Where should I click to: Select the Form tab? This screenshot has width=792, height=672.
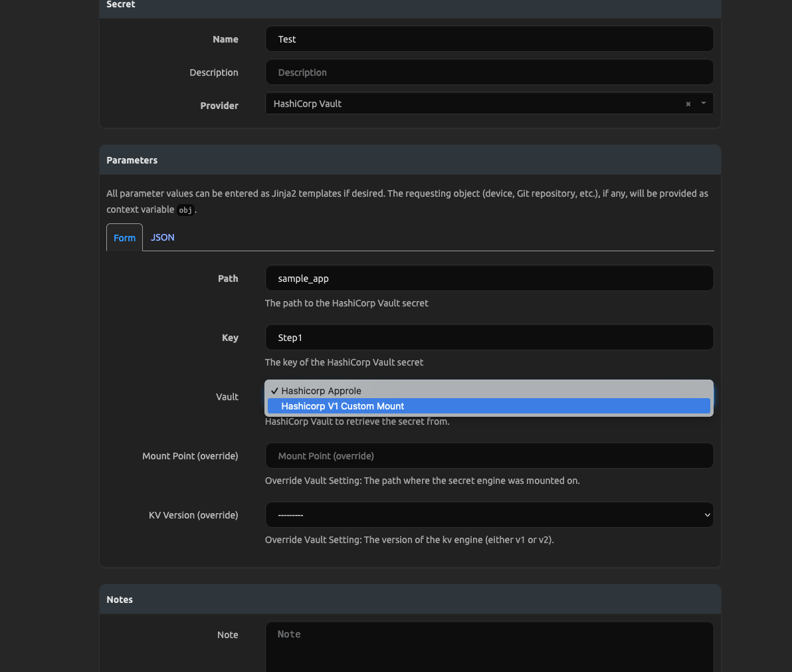[x=124, y=237]
